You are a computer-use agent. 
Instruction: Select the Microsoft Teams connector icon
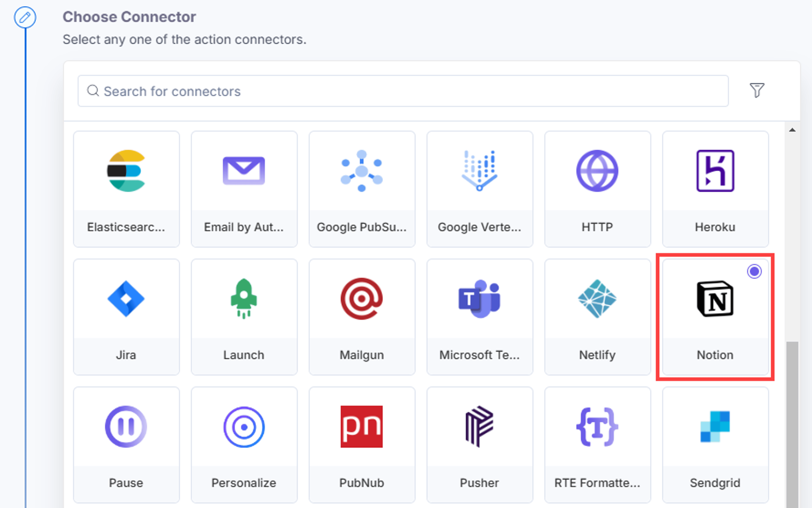[x=479, y=298]
